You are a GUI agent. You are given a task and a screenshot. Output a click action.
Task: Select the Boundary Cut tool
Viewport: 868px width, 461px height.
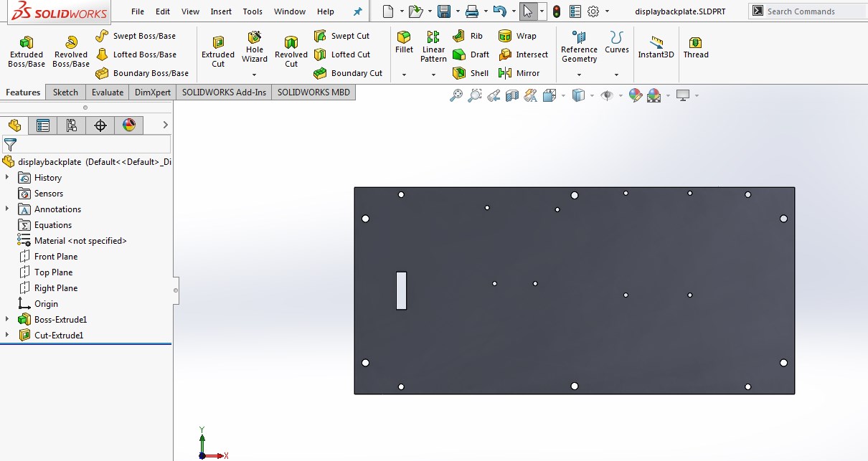click(348, 73)
